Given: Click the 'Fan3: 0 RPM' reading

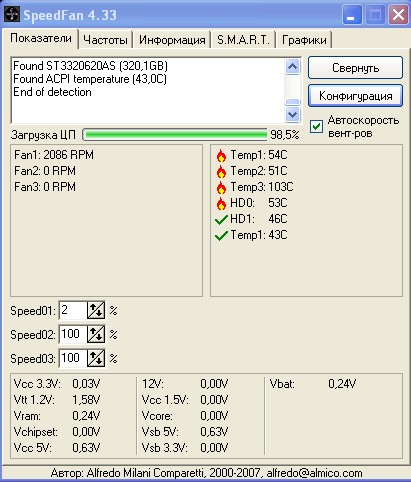Looking at the screenshot, I should (45, 187).
